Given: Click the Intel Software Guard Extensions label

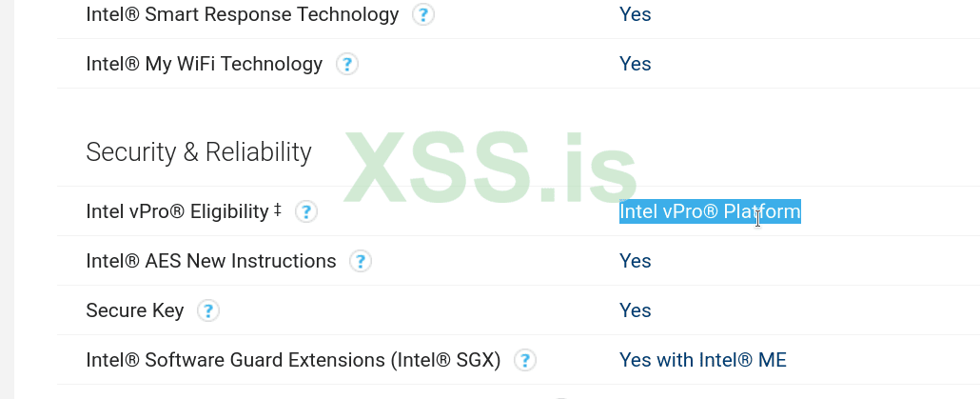Looking at the screenshot, I should point(293,360).
